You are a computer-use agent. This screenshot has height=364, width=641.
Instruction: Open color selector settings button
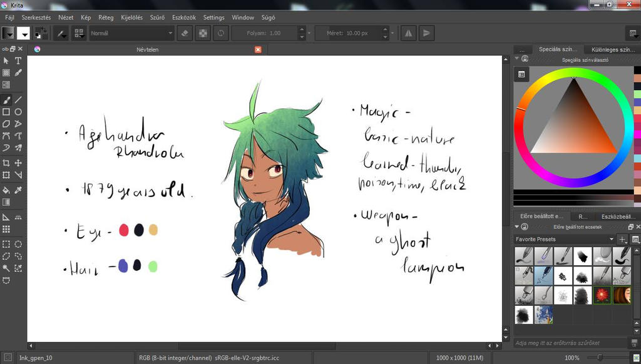pyautogui.click(x=521, y=74)
